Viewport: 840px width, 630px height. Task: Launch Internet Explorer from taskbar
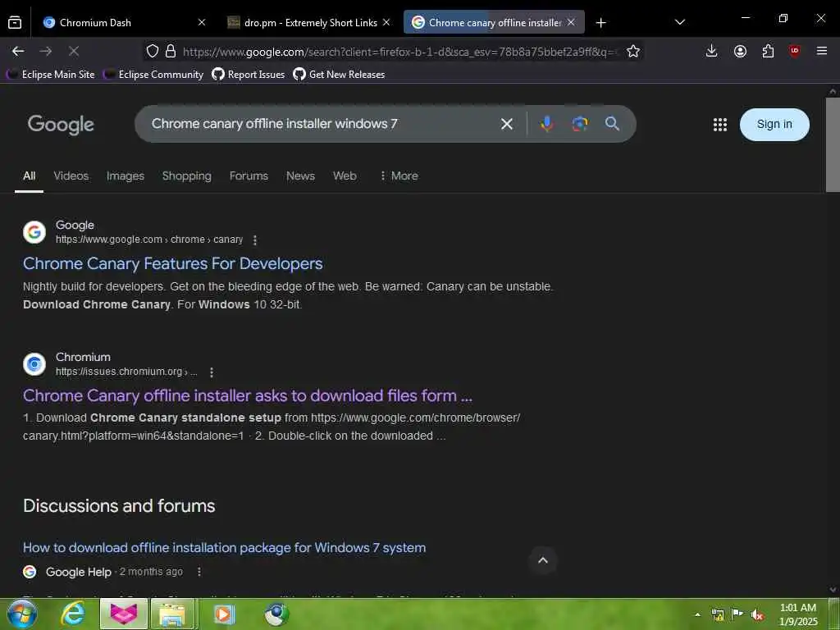[73, 614]
